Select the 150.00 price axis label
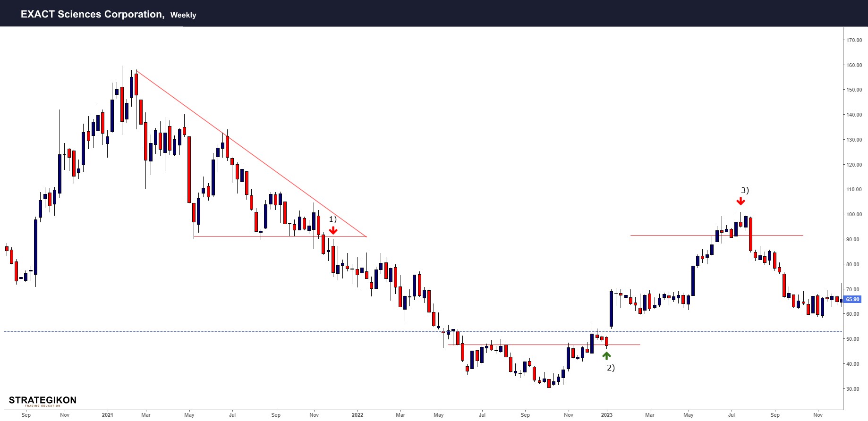868x421 pixels. tap(854, 90)
